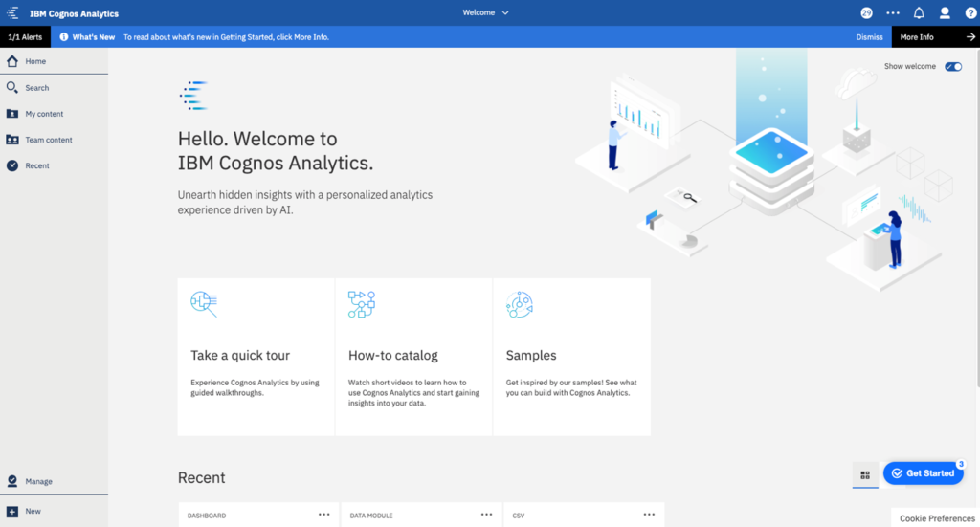The image size is (980, 527).
Task: Switch to tile grid view icon
Action: tap(865, 475)
